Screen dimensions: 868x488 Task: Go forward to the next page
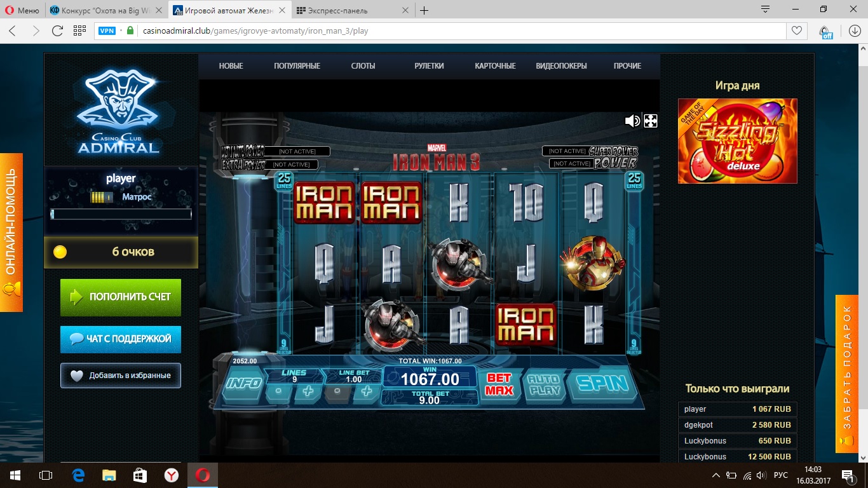[36, 30]
